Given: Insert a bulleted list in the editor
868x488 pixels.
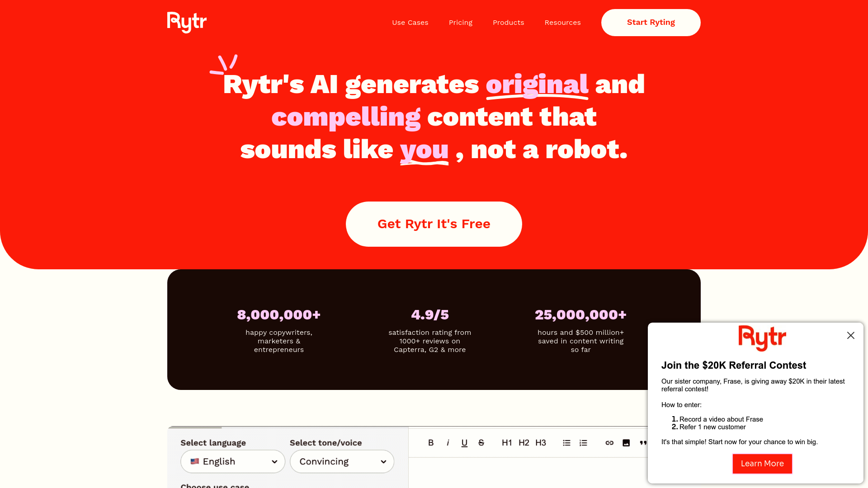Looking at the screenshot, I should [566, 443].
